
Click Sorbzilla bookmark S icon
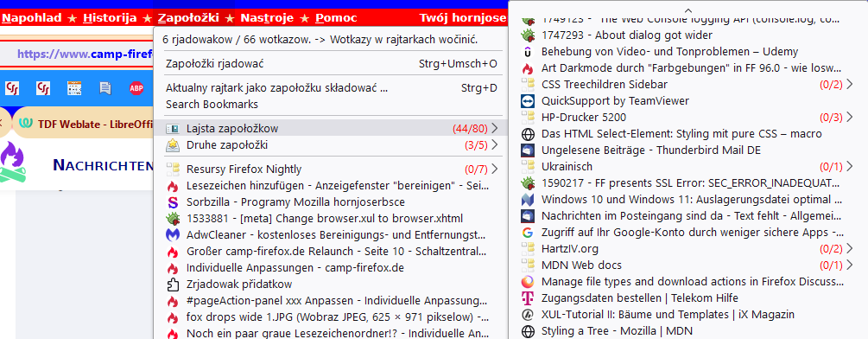(174, 201)
